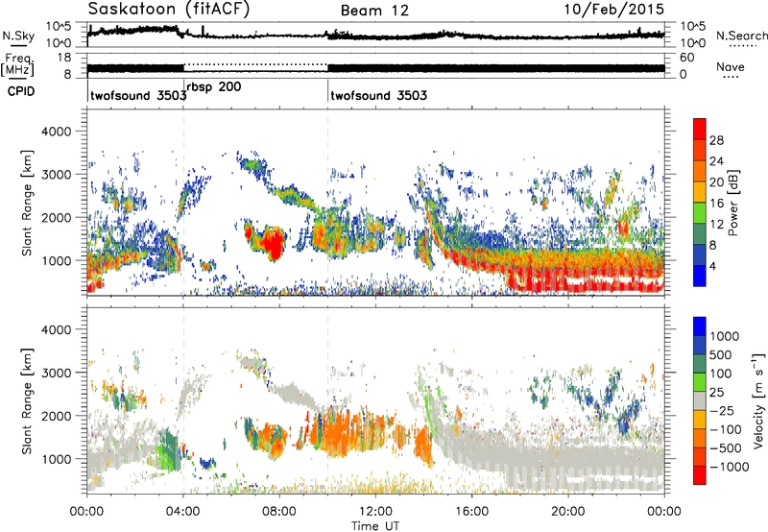Click the 'Power [dB]' colorbar title
This screenshot has height=532, width=768.
click(733, 203)
